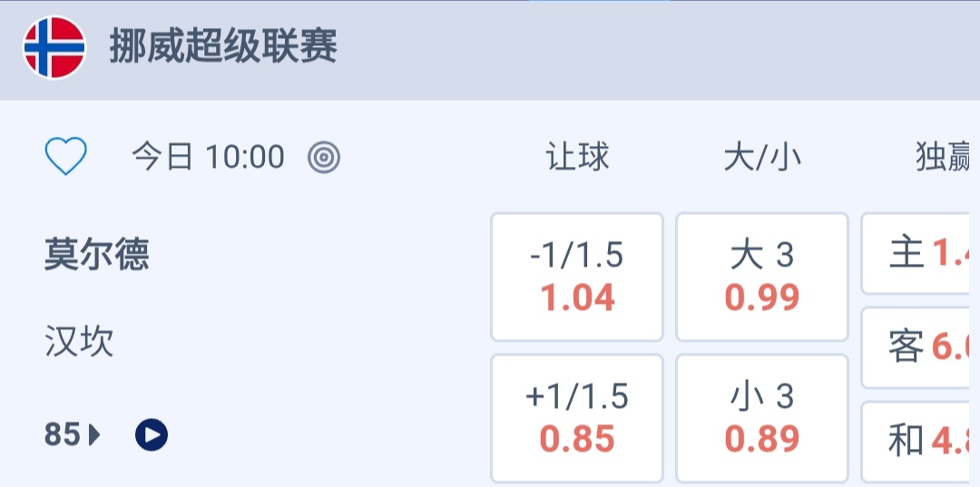
Task: Bet on the 客 away win odds
Action: (x=921, y=347)
